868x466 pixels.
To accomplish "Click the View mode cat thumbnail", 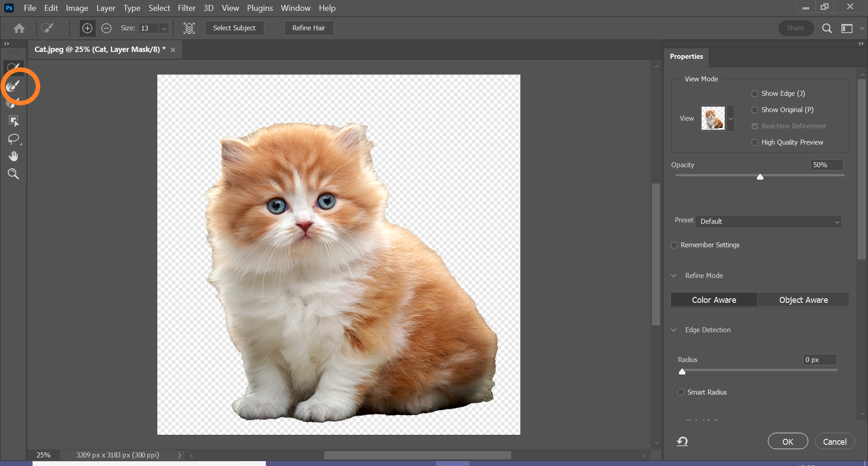I will [713, 118].
